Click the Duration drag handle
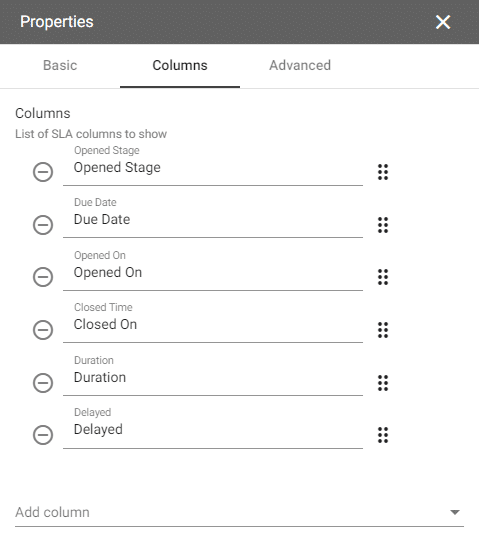Image resolution: width=479 pixels, height=550 pixels. (x=383, y=383)
